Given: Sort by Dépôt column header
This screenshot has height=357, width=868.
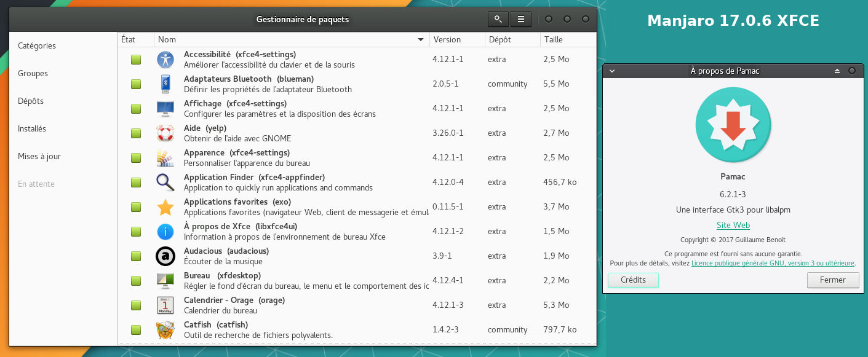Looking at the screenshot, I should 512,39.
